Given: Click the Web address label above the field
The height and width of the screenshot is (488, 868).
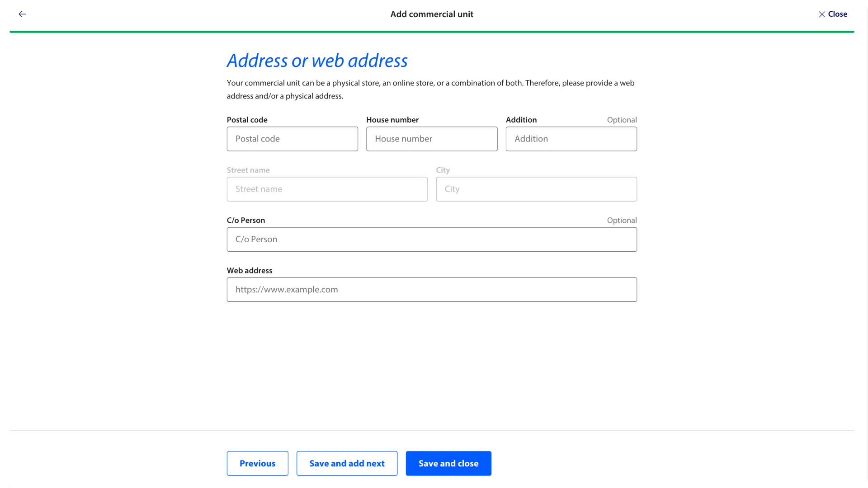Looking at the screenshot, I should click(249, 270).
